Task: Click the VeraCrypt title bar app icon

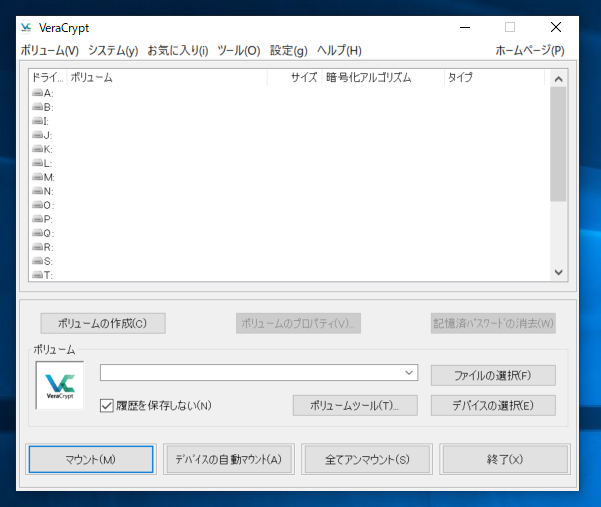Action: click(x=26, y=27)
